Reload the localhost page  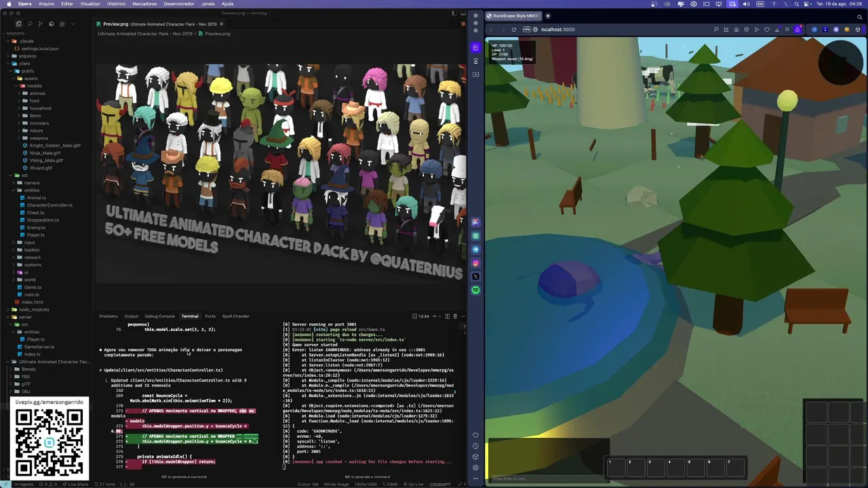[x=514, y=29]
